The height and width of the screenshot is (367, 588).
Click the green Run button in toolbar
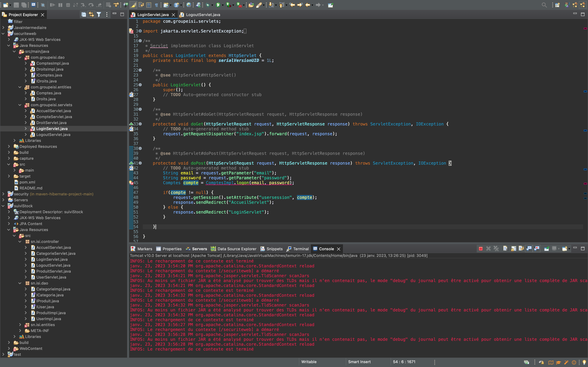(218, 5)
